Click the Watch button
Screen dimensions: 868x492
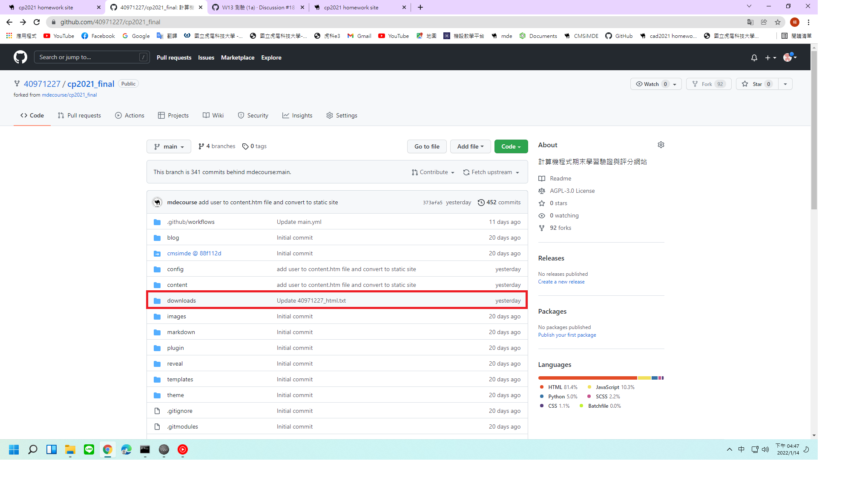[x=656, y=84]
